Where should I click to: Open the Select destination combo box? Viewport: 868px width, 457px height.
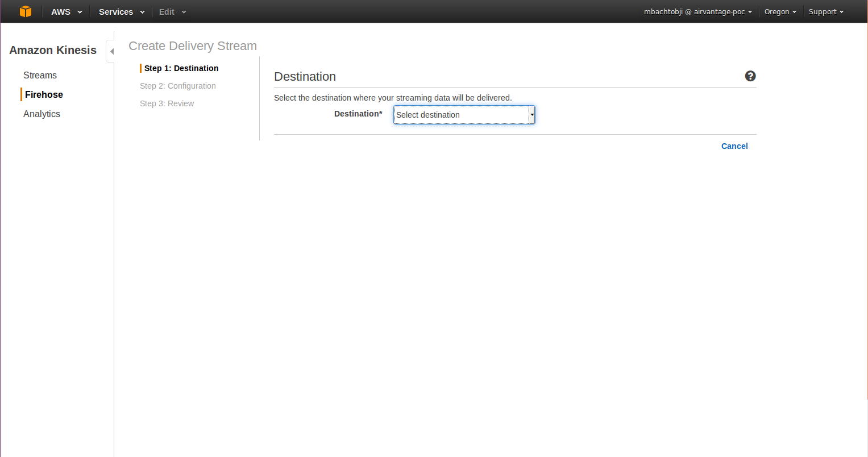464,115
